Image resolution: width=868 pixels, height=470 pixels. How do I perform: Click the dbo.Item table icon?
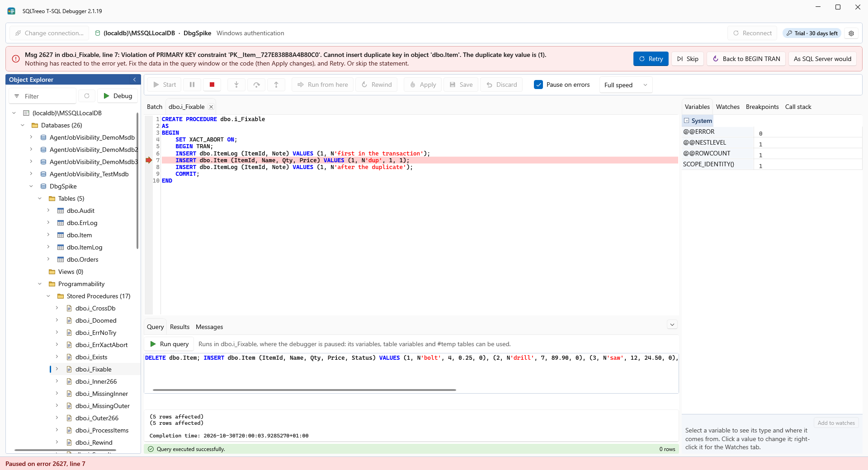tap(61, 235)
